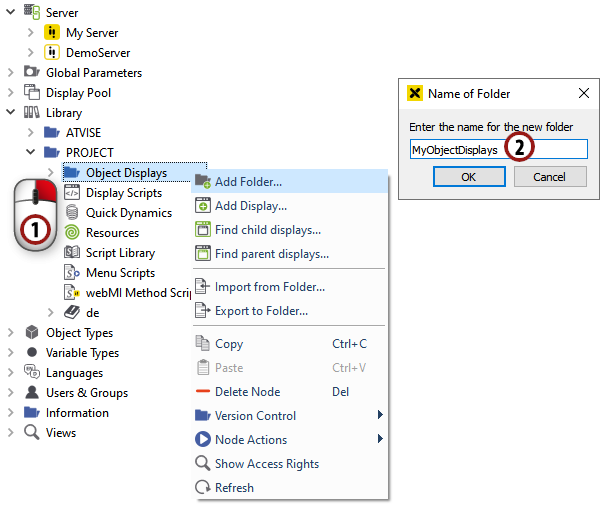Expand the Languages node
The image size is (603, 505).
click(x=11, y=372)
